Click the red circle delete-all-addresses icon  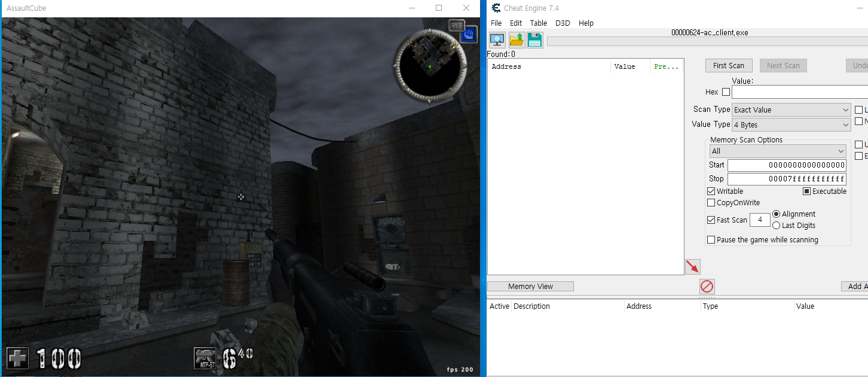point(707,287)
